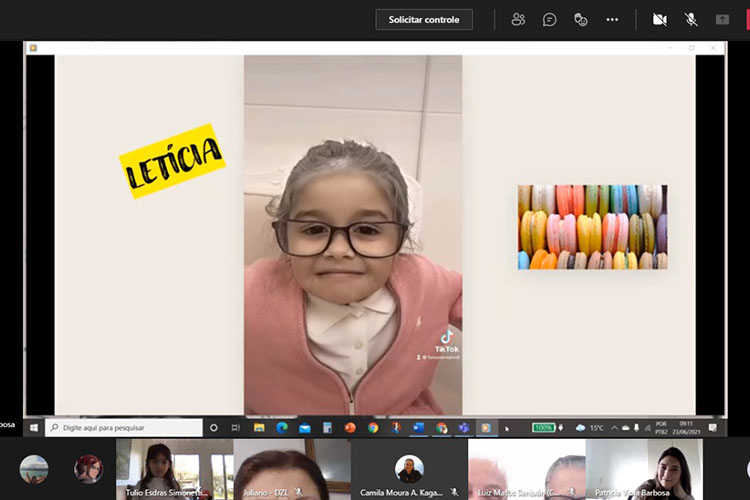Click the share content icon
This screenshot has width=750, height=500.
pos(722,19)
